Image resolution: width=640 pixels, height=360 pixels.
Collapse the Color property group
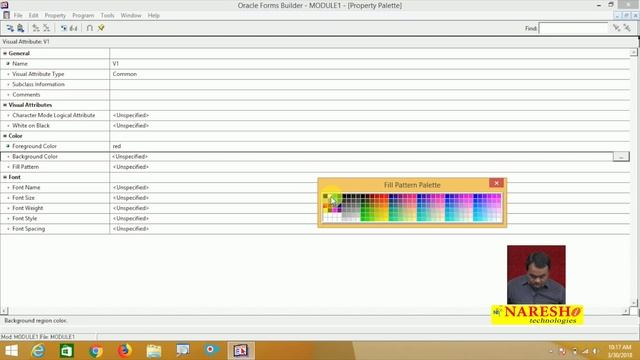5,136
